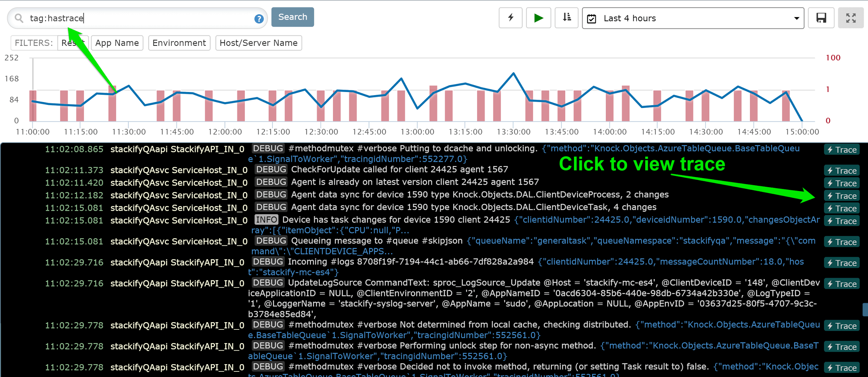Select the Host/Server Name filter tab
Image resolution: width=868 pixels, height=377 pixels.
pos(258,43)
